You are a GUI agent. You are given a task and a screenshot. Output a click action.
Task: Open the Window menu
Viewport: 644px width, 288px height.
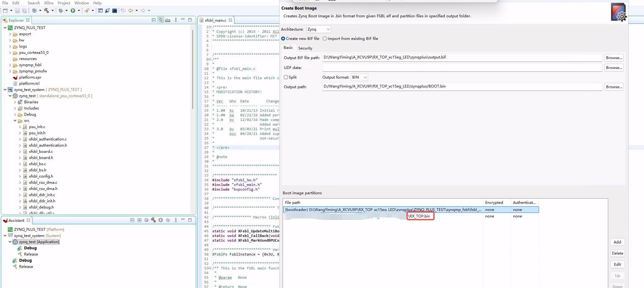point(82,3)
